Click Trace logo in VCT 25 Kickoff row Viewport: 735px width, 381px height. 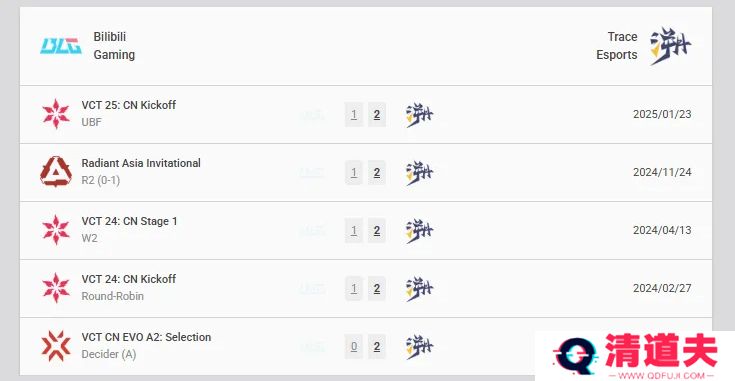tap(419, 115)
